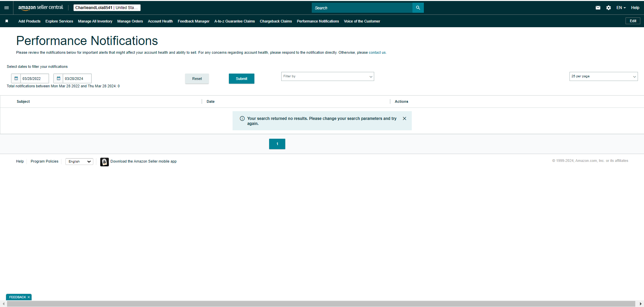The image size is (644, 307).
Task: Open Program Policies link
Action: (x=45, y=162)
